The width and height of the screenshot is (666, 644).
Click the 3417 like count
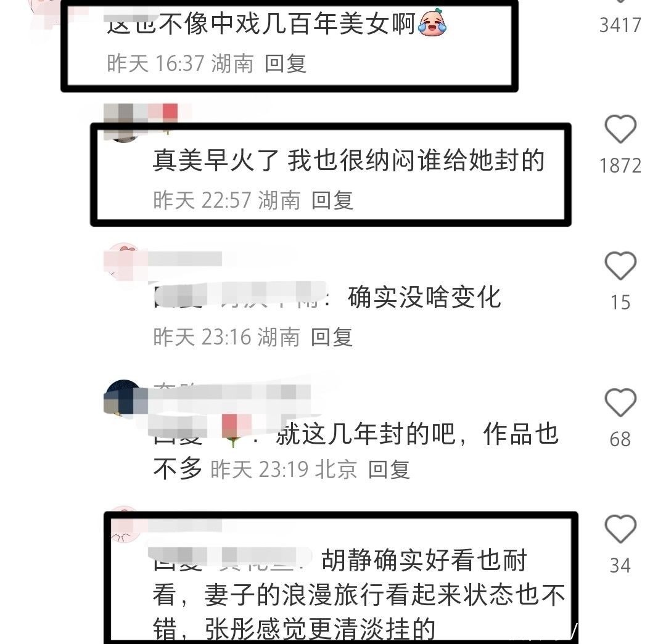point(620,25)
